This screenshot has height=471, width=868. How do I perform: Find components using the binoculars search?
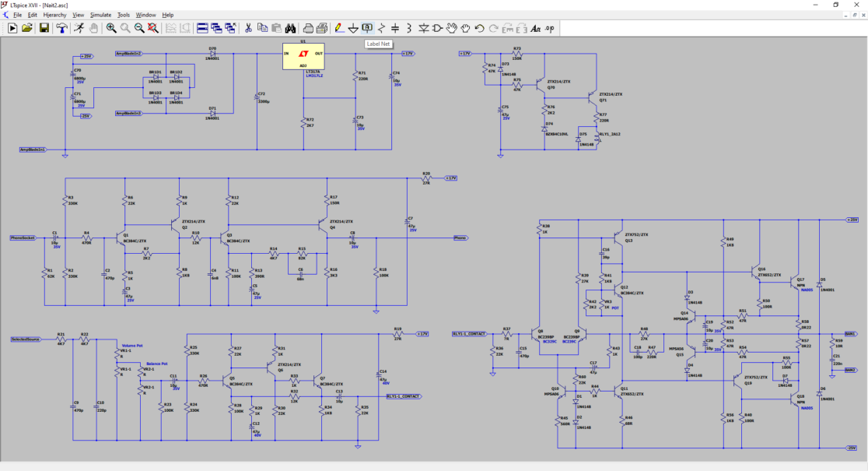pyautogui.click(x=289, y=30)
